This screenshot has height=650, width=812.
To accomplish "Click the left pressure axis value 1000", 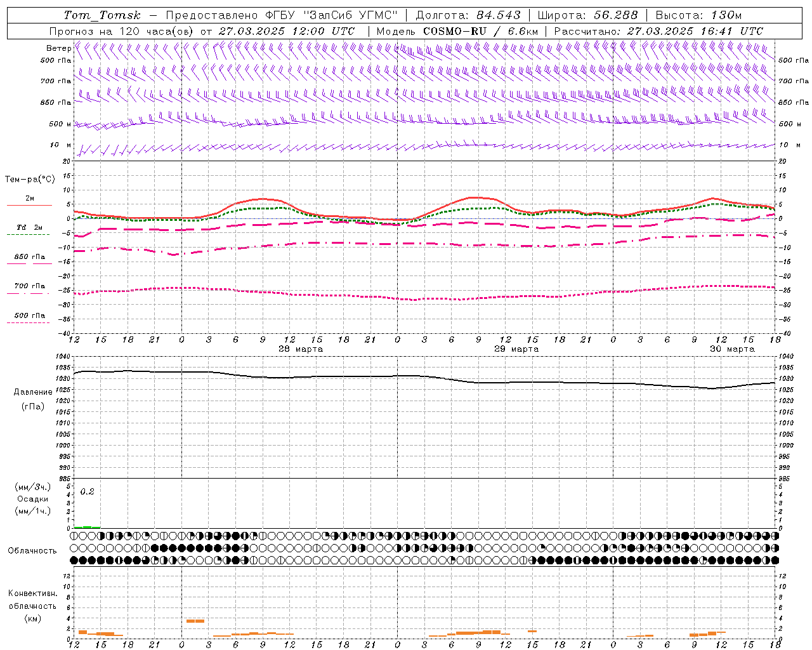I will (63, 446).
